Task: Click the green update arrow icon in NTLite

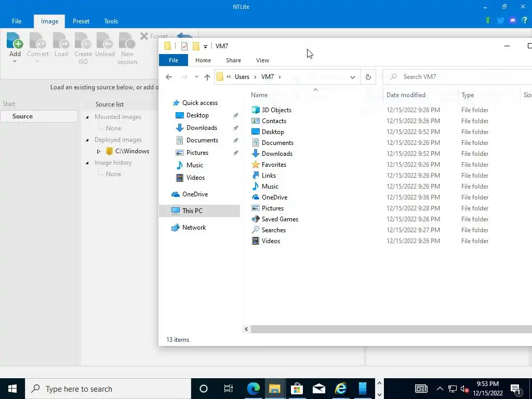Action: pos(487,20)
